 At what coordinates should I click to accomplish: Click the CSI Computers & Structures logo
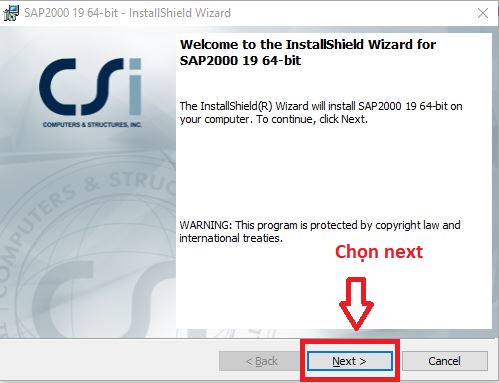coord(91,93)
